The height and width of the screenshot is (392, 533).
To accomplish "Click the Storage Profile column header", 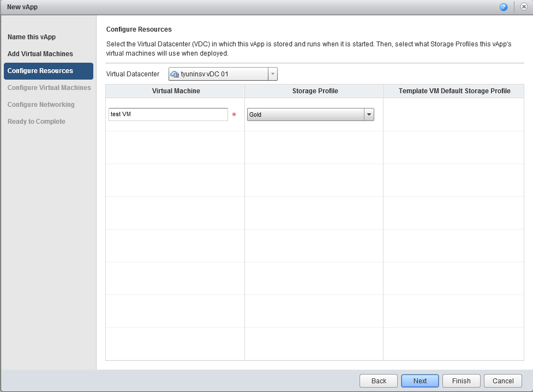I will 315,91.
